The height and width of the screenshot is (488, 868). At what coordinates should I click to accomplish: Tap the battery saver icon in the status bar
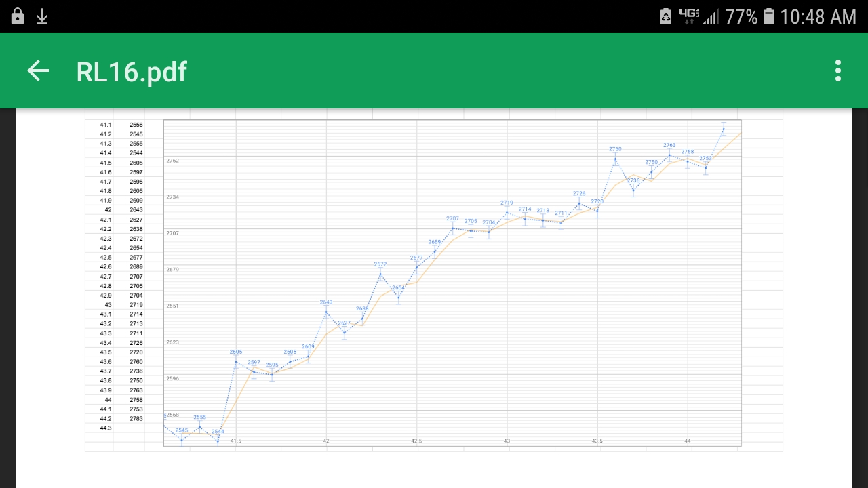point(666,16)
